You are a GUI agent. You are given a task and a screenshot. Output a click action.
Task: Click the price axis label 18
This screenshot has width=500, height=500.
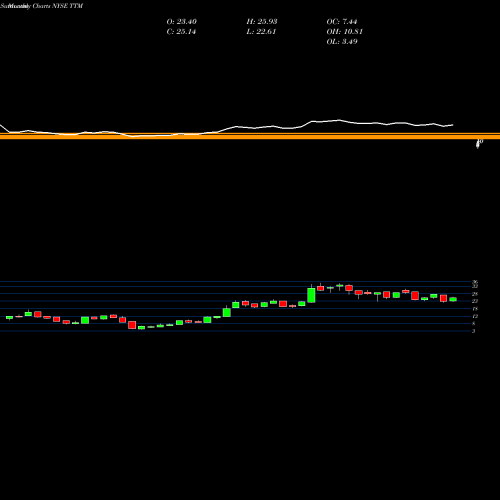pyautogui.click(x=475, y=309)
